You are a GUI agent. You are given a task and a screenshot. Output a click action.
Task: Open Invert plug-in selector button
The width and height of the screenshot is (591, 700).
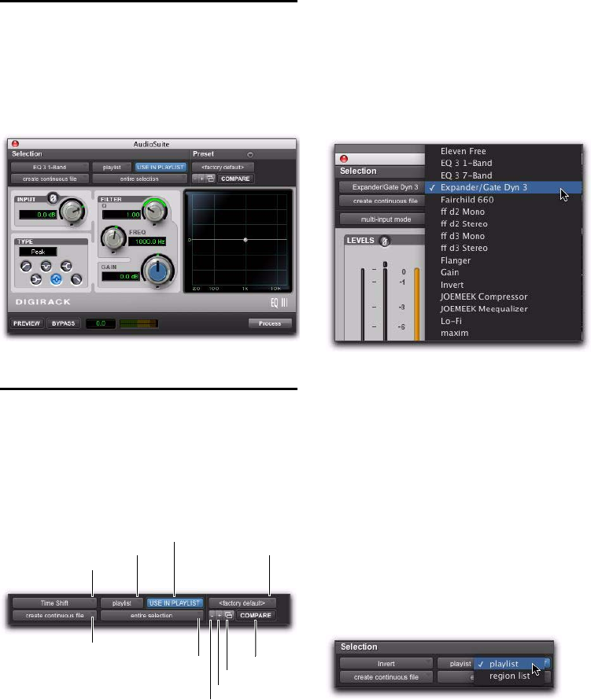pos(386,664)
